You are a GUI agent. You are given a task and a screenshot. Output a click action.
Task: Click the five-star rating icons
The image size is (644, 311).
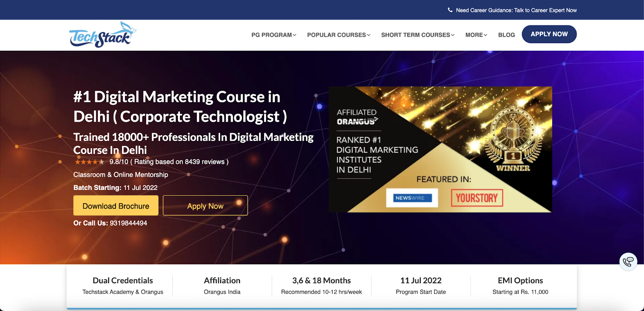89,162
